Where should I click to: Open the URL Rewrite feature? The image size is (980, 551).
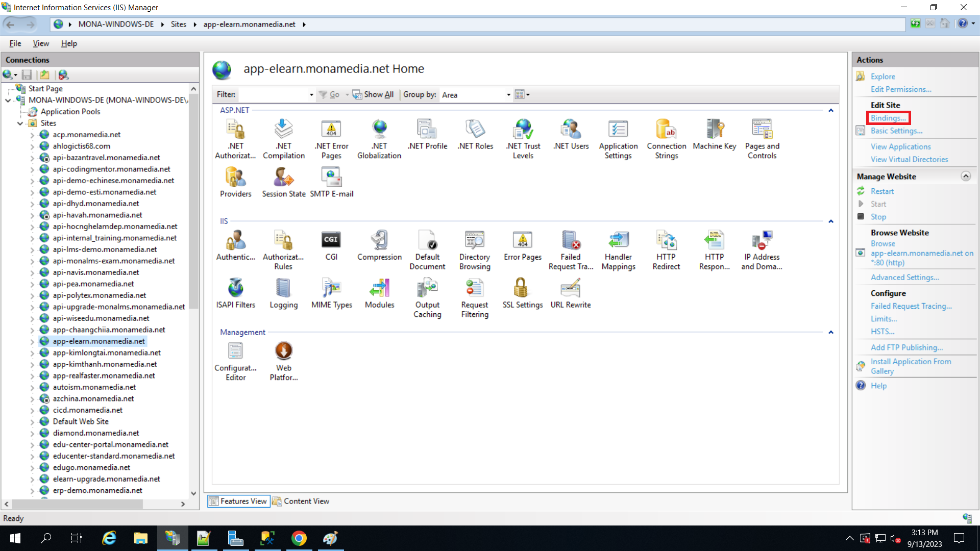(x=571, y=293)
